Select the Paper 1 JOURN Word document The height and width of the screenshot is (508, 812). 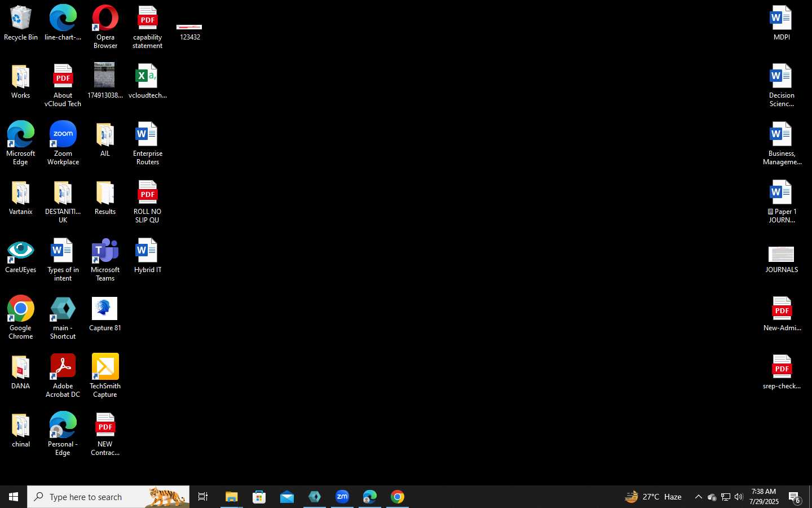(x=782, y=202)
